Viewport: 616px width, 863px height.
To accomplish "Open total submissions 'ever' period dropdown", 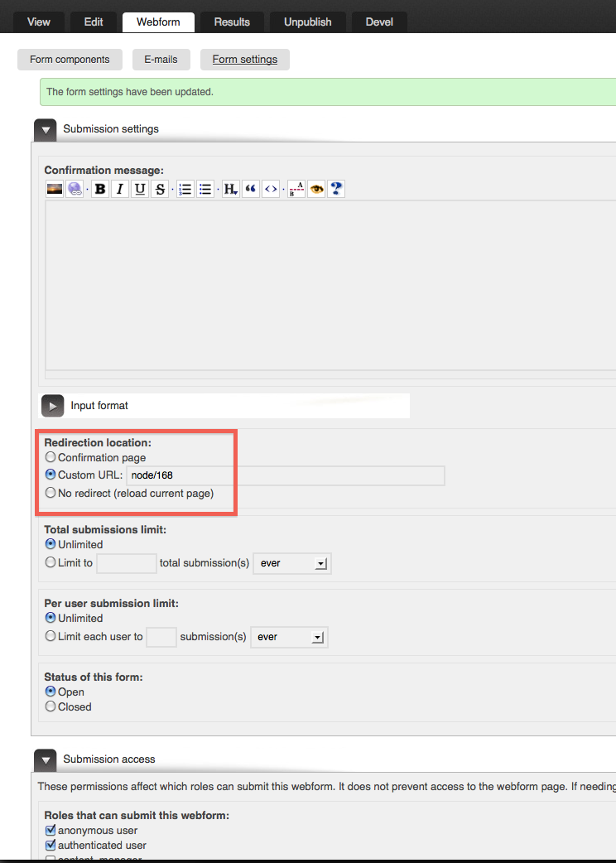I will [x=292, y=563].
